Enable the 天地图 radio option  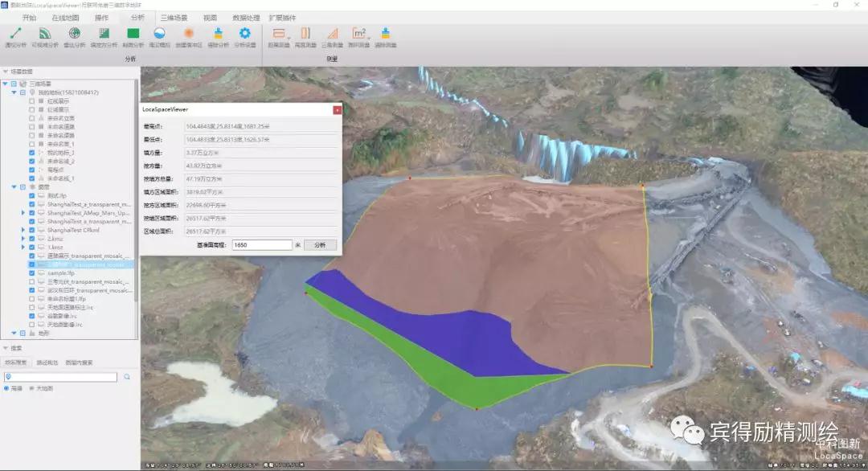(32, 388)
